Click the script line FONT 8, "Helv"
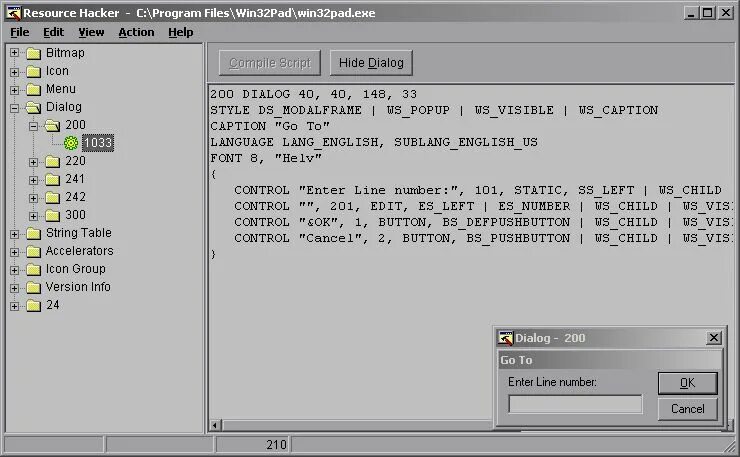 (266, 158)
